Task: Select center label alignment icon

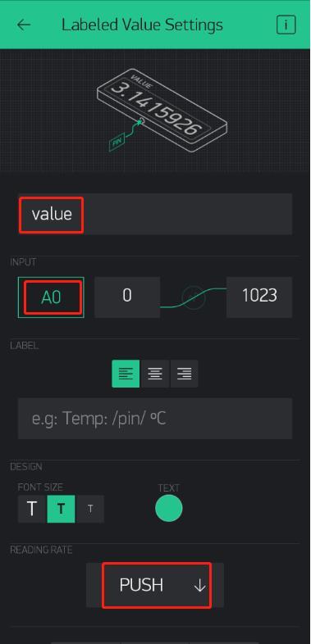Action: [x=155, y=374]
